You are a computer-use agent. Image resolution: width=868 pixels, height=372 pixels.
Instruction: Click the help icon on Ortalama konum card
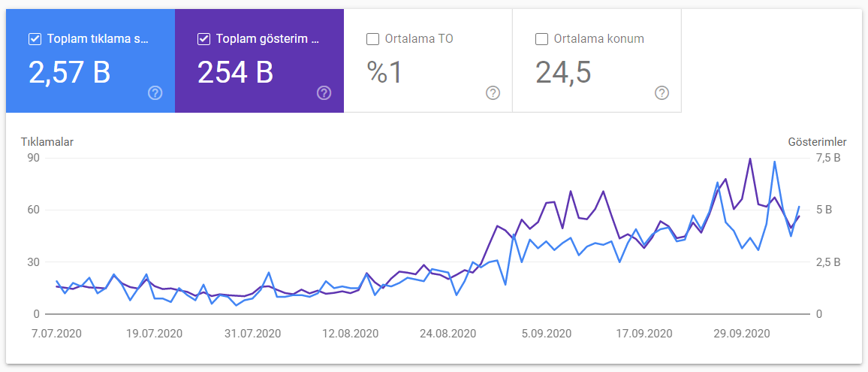click(x=662, y=93)
